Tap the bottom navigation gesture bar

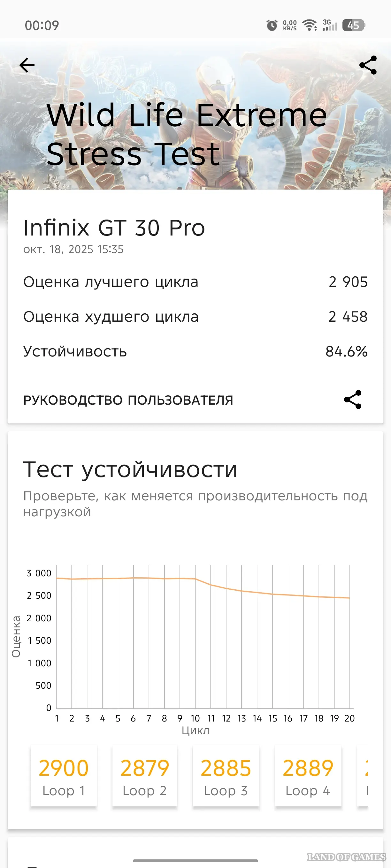click(195, 861)
